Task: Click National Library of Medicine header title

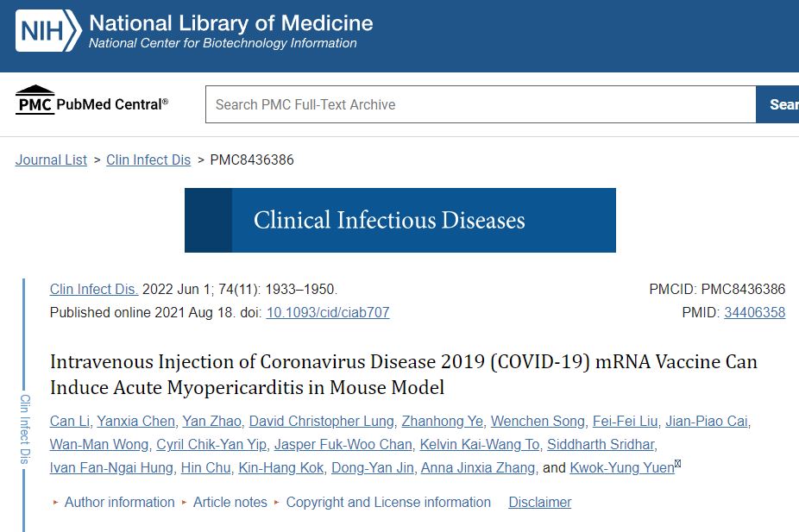Action: (x=231, y=22)
